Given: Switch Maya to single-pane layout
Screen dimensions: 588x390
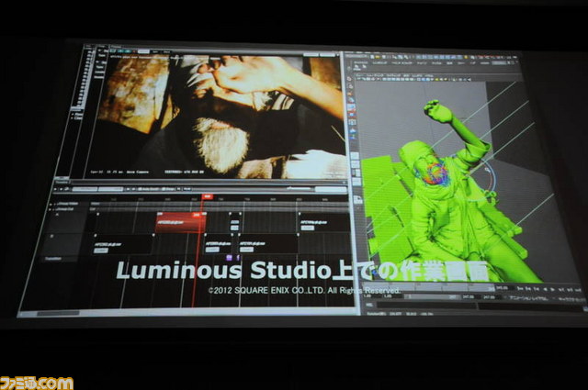Looking at the screenshot, I should pos(355,155).
